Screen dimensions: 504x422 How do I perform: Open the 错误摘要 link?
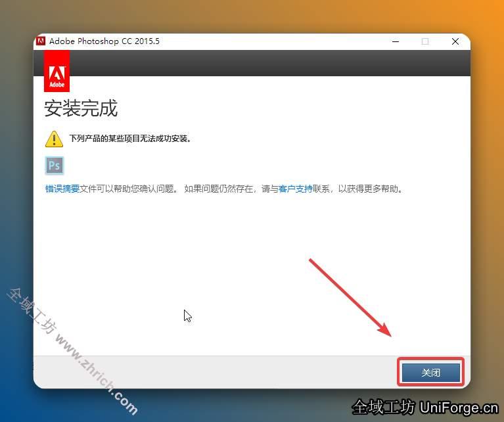tap(62, 189)
